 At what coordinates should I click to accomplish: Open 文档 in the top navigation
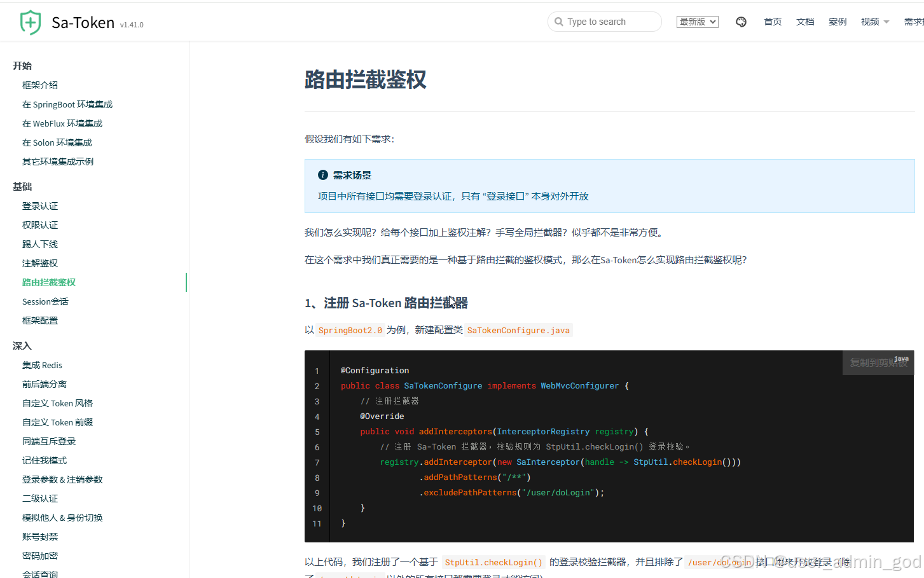pos(805,22)
